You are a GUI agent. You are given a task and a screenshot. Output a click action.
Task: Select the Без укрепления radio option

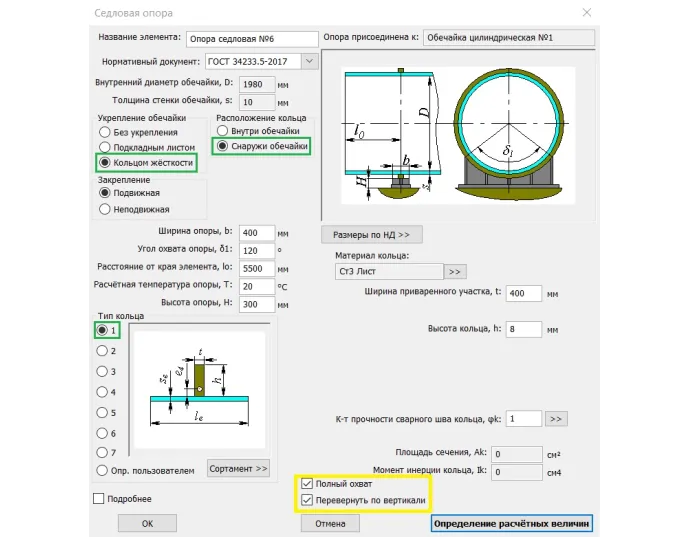pos(104,132)
